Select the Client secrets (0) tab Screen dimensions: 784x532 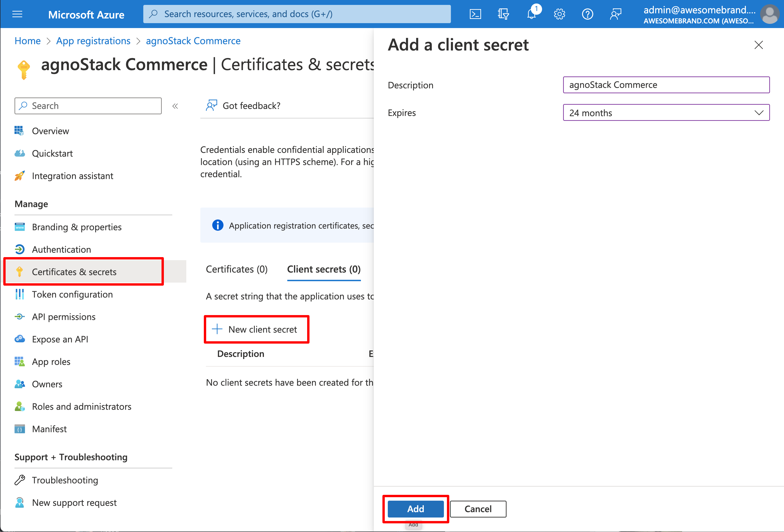pyautogui.click(x=324, y=269)
